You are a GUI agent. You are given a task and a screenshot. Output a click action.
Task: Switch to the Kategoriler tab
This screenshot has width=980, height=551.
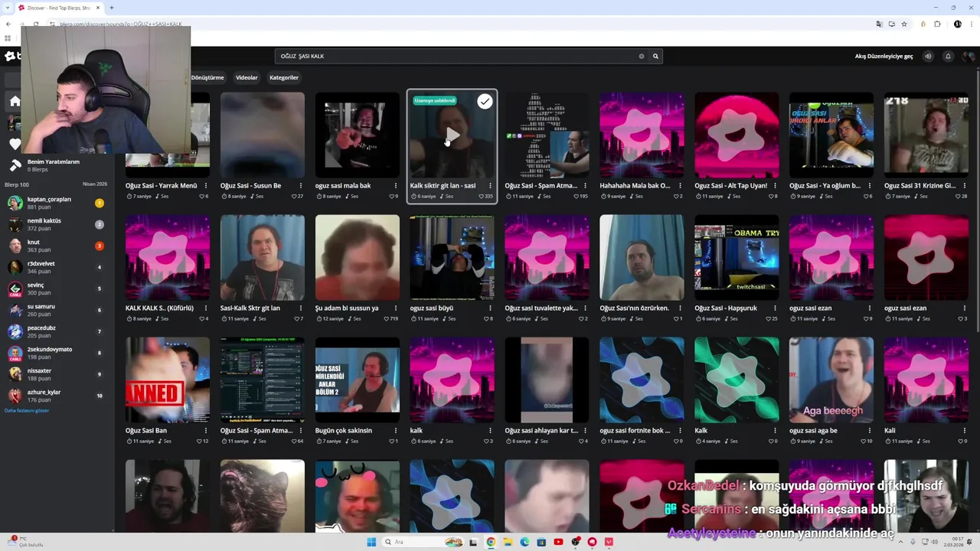pyautogui.click(x=284, y=77)
